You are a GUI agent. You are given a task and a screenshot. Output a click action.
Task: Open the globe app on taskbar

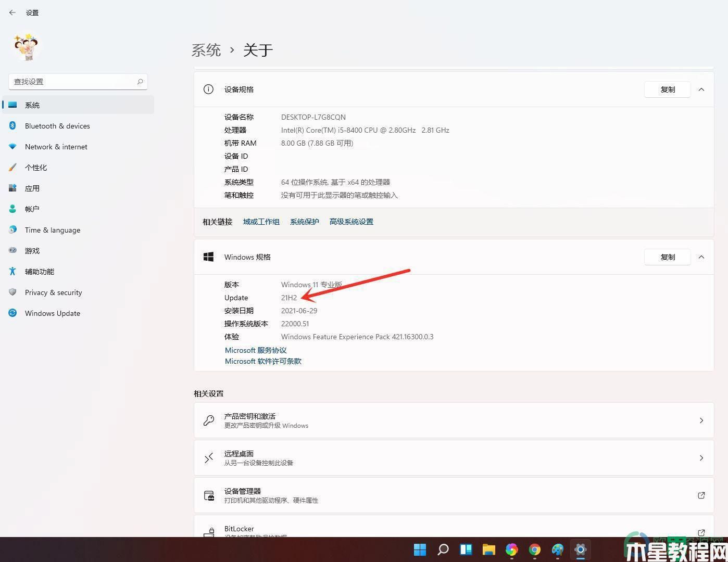(x=558, y=550)
